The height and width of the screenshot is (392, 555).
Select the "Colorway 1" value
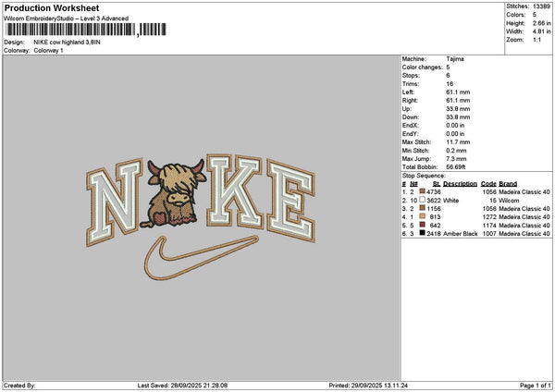point(48,51)
